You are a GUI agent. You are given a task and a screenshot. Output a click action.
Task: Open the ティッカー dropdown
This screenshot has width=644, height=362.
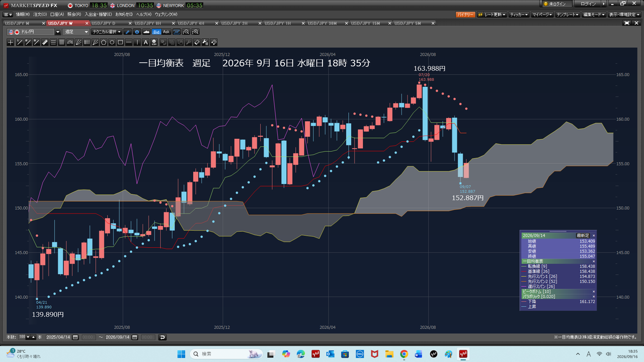coord(519,15)
